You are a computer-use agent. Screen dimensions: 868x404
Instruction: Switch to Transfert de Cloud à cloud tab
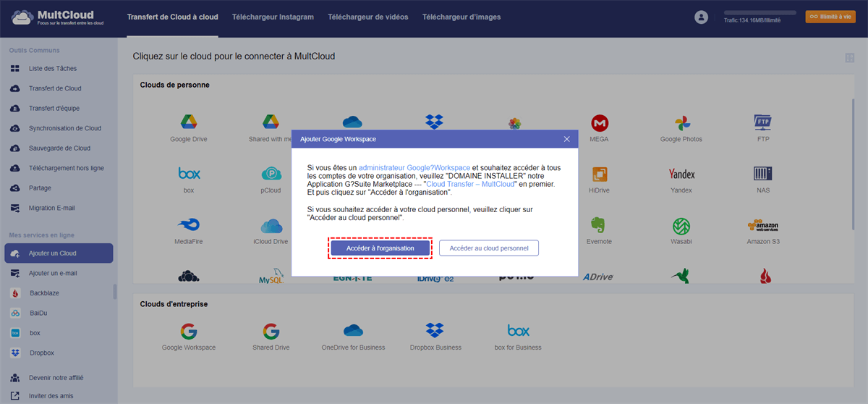click(x=172, y=17)
